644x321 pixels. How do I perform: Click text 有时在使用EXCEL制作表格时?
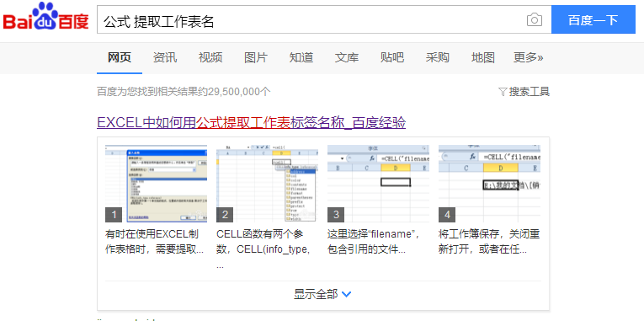pos(155,242)
